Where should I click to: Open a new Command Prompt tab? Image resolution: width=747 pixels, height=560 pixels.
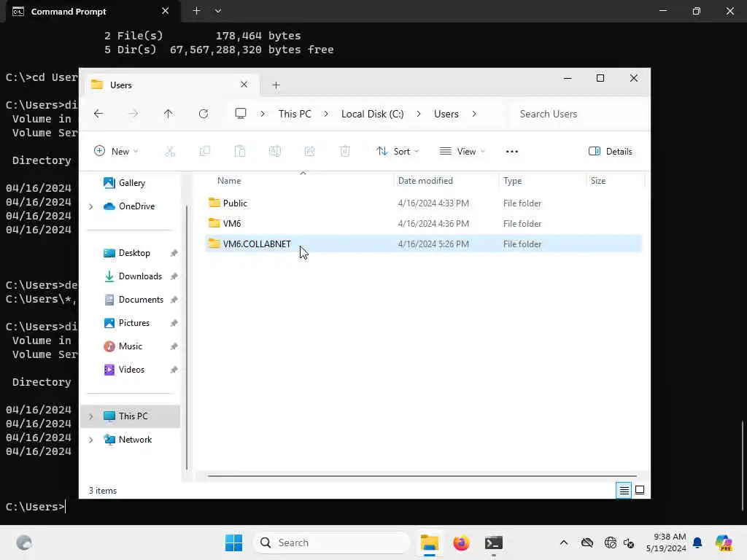pos(196,11)
